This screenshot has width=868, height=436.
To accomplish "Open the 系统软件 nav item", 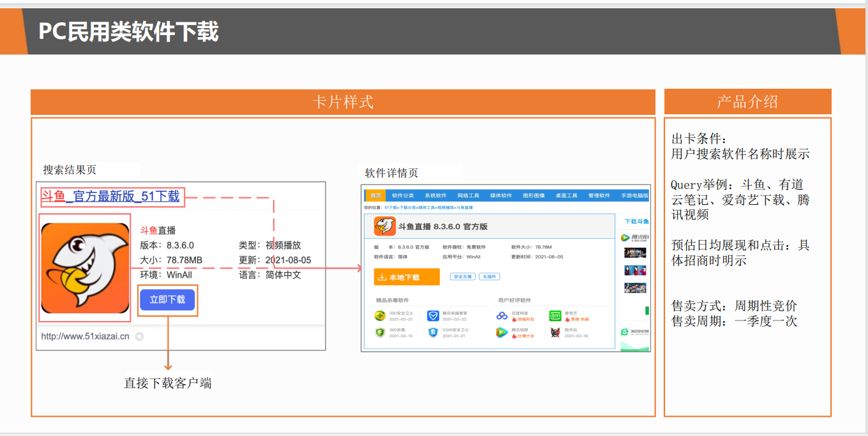I will point(436,195).
